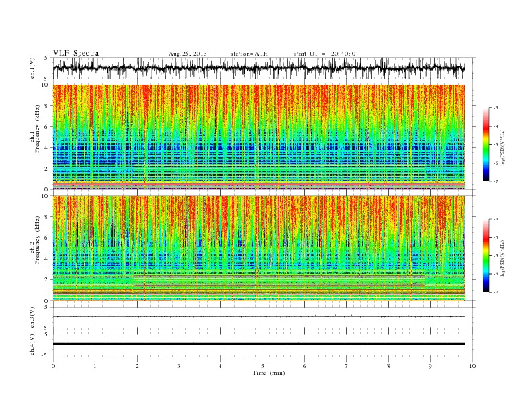Click the 'VLF Spectra' title text

(x=76, y=53)
